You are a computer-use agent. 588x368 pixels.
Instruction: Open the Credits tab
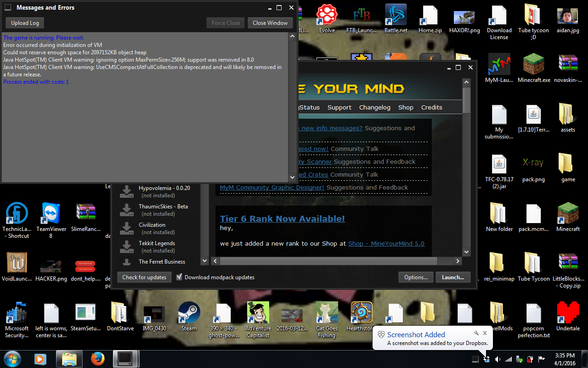432,107
